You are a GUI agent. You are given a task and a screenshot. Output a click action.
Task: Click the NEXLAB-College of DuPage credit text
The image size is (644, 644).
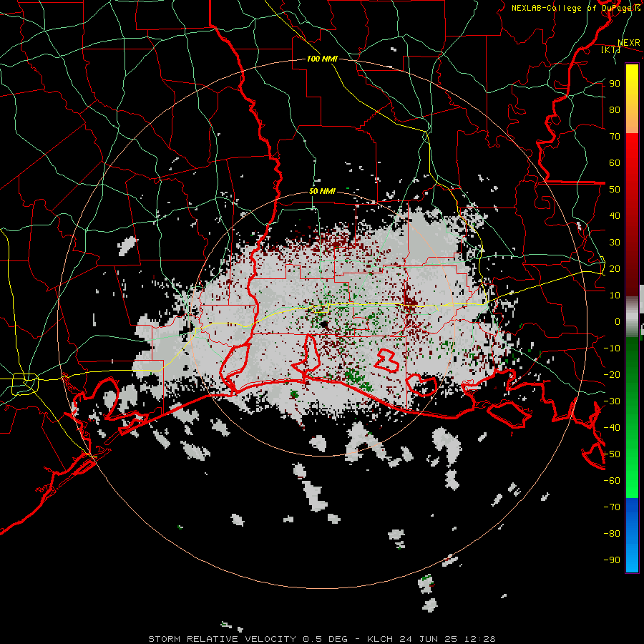[576, 8]
